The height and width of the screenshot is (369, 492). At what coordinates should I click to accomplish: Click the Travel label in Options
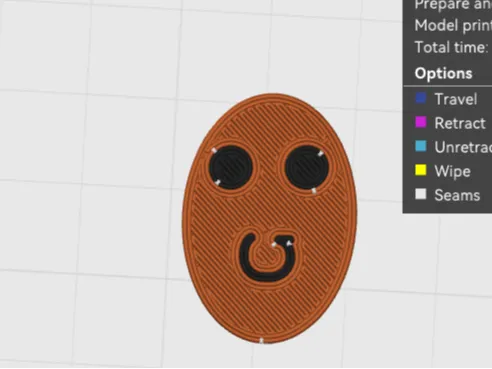(456, 99)
